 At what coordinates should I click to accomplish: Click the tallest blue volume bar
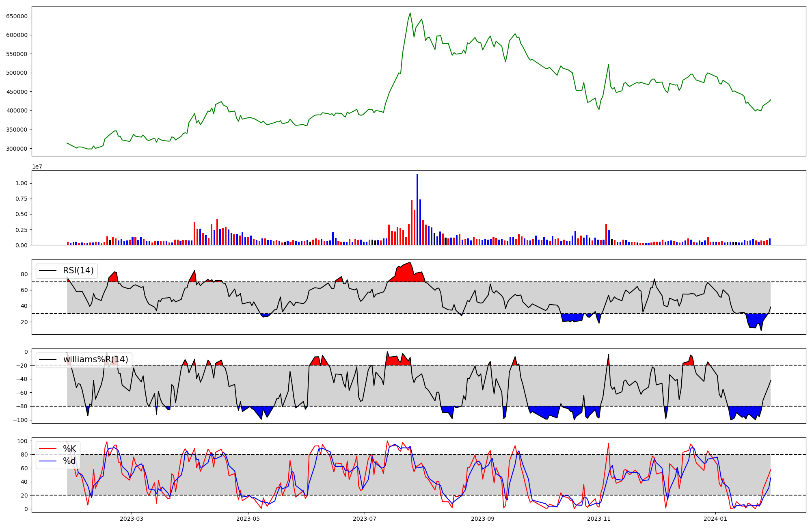[x=417, y=209]
